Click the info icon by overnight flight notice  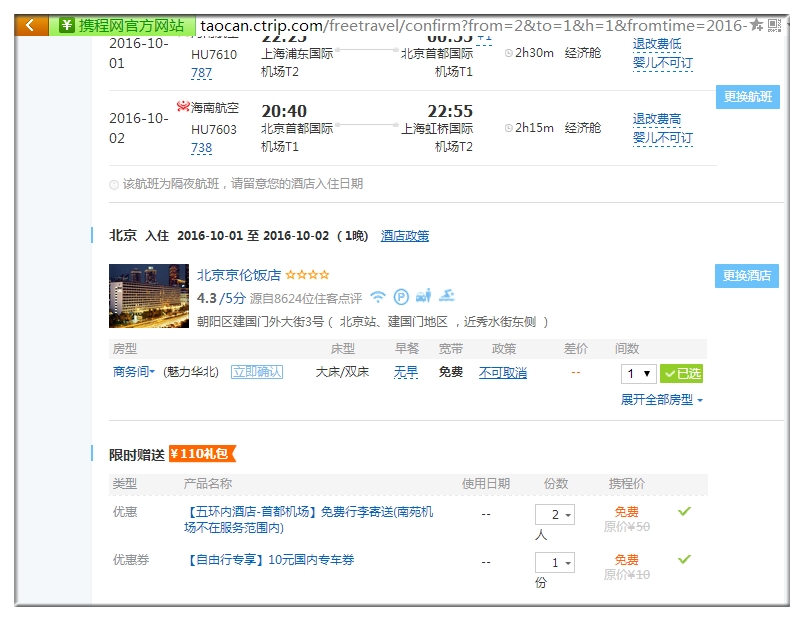[x=114, y=185]
